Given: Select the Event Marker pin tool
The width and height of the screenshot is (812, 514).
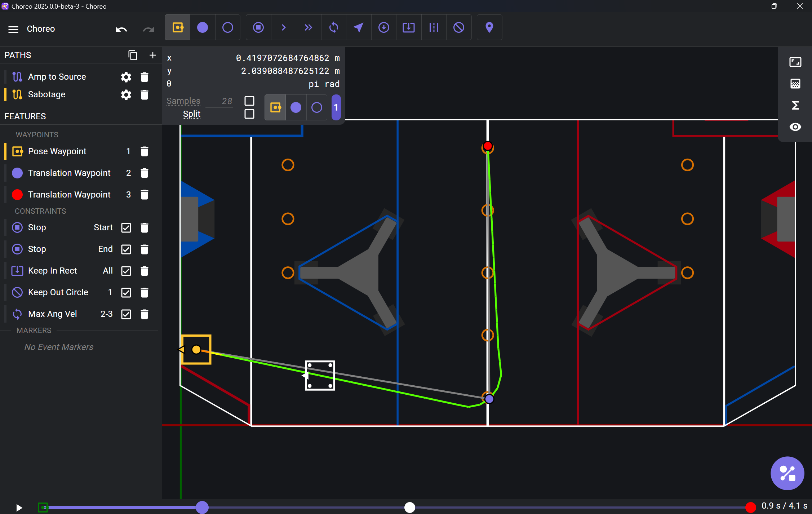Looking at the screenshot, I should pos(489,27).
